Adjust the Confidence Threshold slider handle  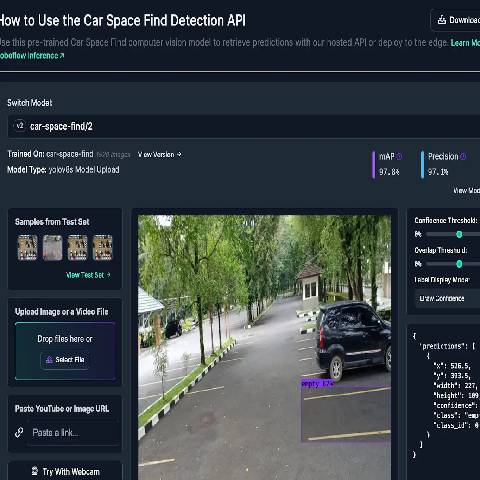(x=459, y=234)
